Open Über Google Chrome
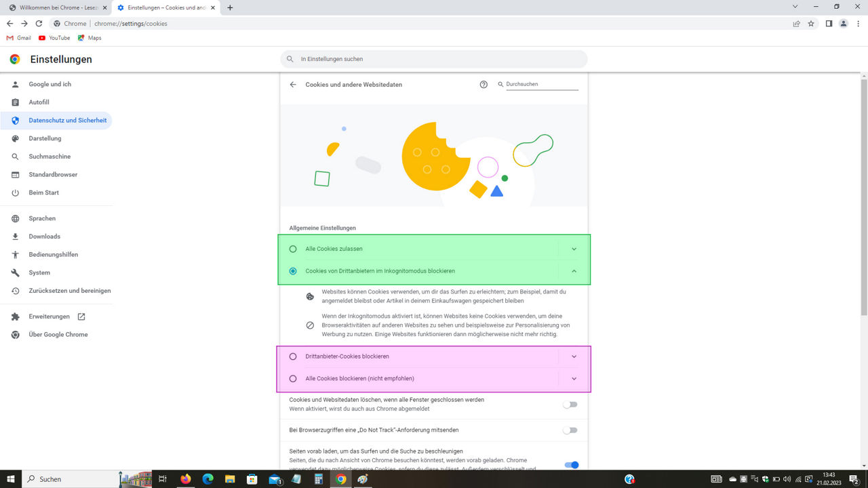 pos(58,334)
